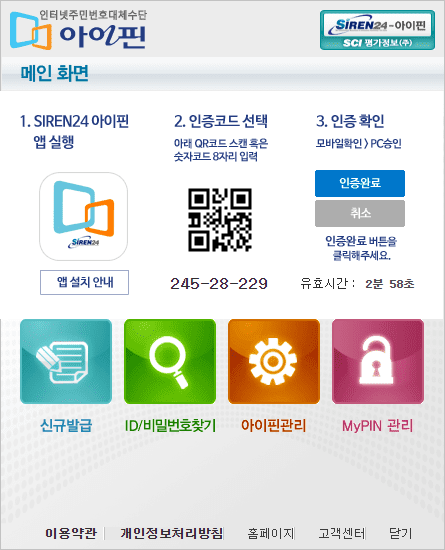445x550 pixels.
Task: Click the '1. SIREN24 아이핀 앱 실행' step heading
Action: pos(74,132)
